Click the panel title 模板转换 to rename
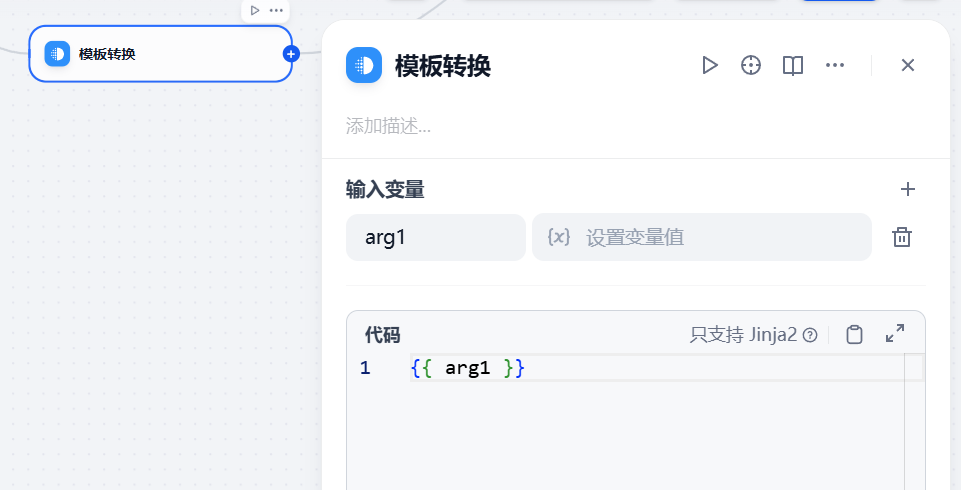Image resolution: width=961 pixels, height=490 pixels. (x=443, y=66)
